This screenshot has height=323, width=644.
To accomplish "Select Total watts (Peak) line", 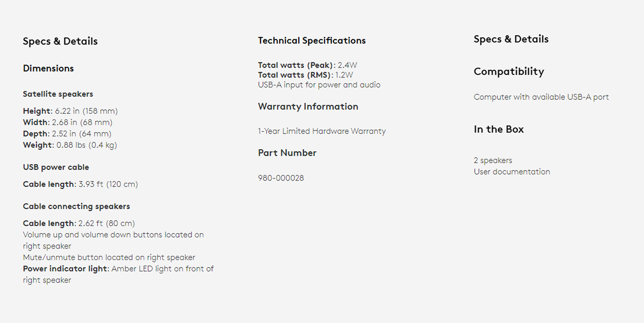I will click(x=308, y=65).
